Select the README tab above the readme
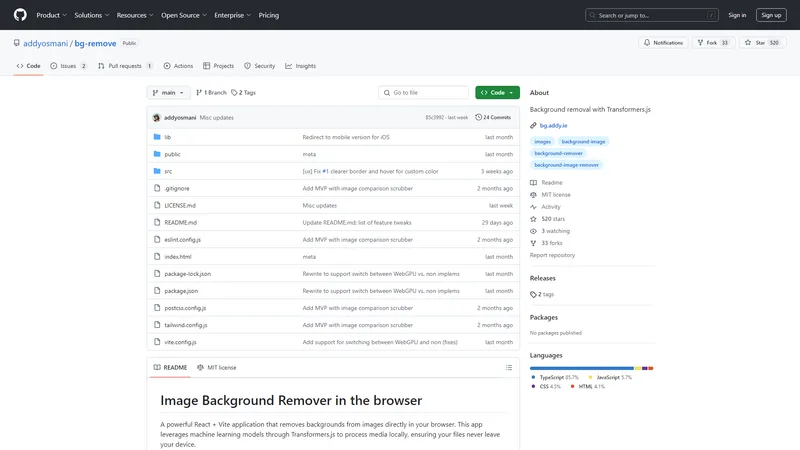The image size is (800, 450). (x=170, y=367)
